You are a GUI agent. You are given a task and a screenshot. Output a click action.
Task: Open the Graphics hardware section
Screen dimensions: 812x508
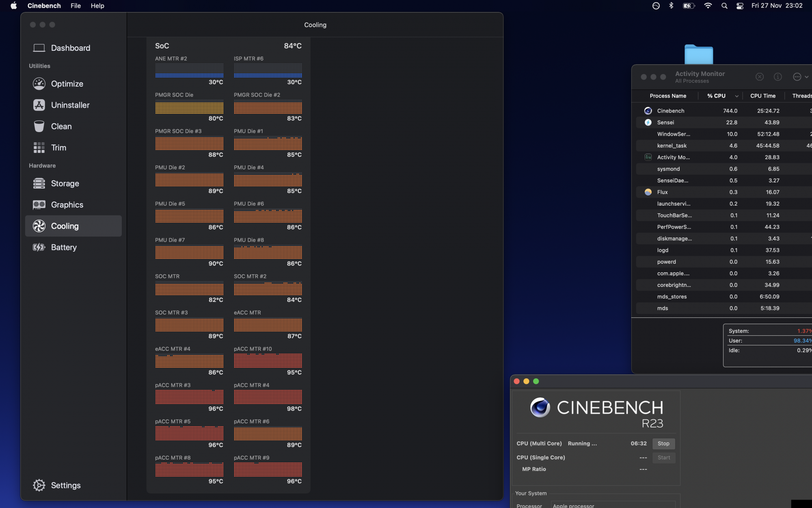(67, 205)
